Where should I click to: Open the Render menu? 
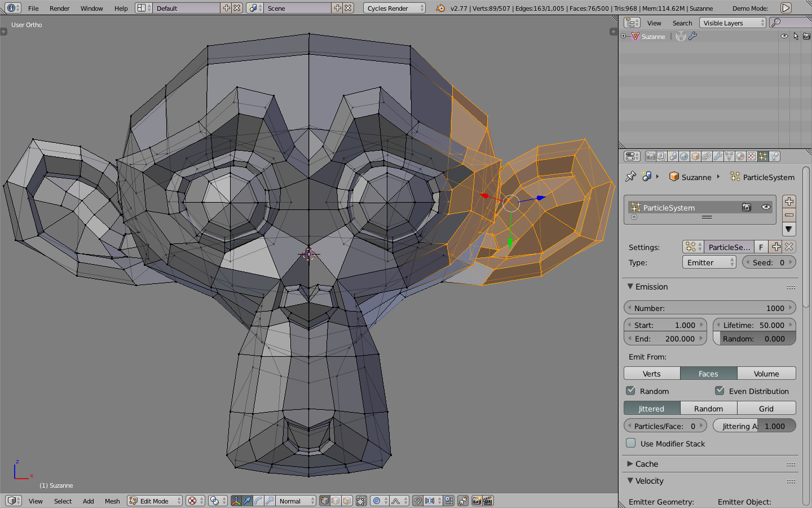coord(59,8)
